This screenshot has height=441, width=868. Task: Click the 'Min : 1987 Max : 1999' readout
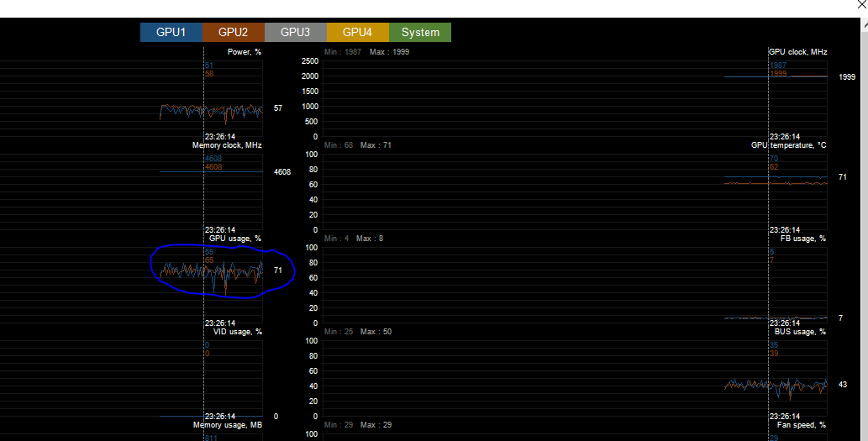coord(367,52)
